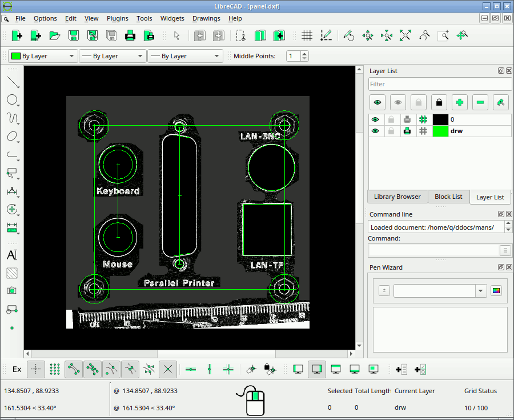514x420 pixels.
Task: Toggle print status of layer 0
Action: [x=407, y=119]
